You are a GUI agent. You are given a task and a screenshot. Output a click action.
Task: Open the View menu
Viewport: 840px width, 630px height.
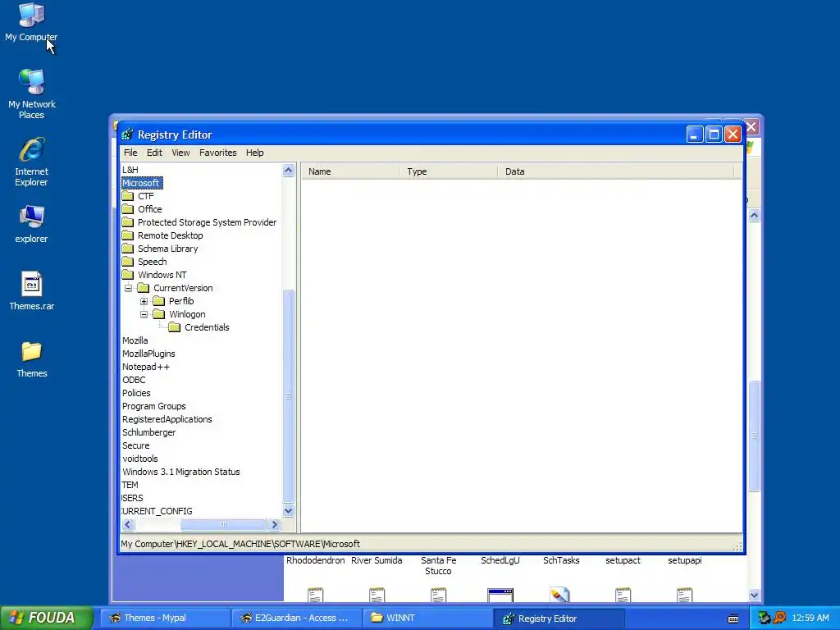pos(180,153)
